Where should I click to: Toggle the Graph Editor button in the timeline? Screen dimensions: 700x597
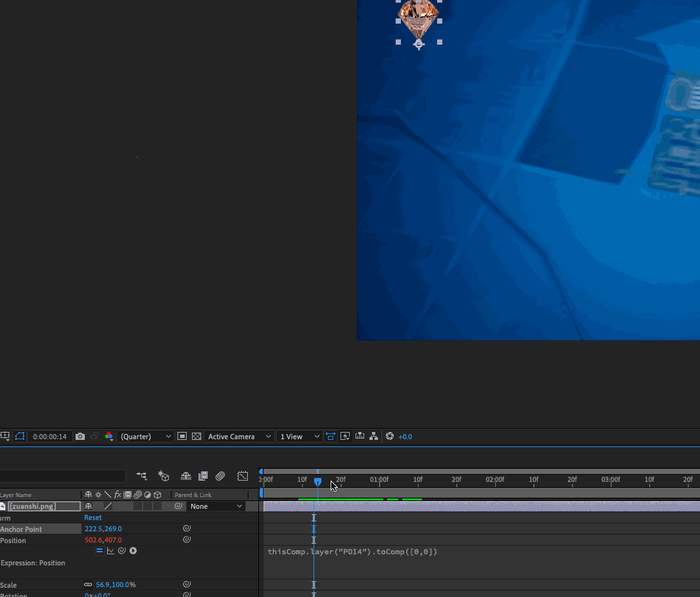243,476
